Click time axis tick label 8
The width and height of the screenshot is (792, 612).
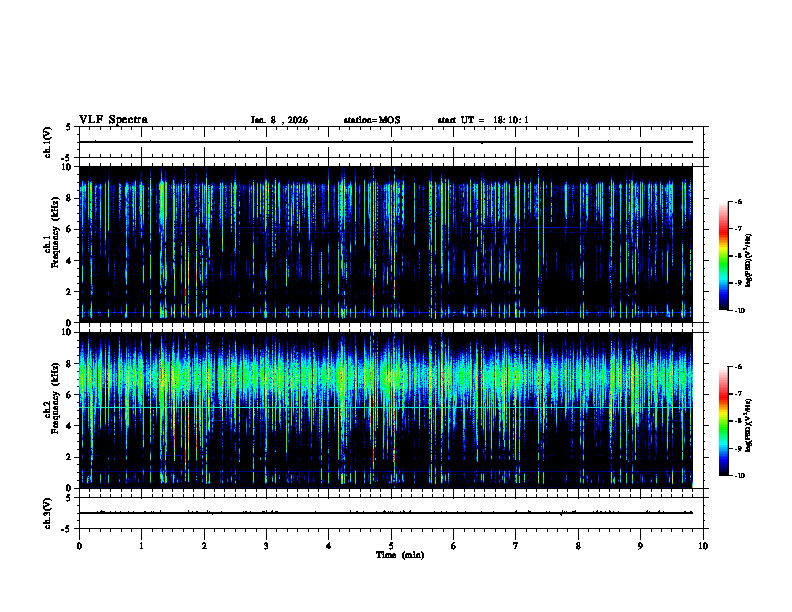pos(578,546)
